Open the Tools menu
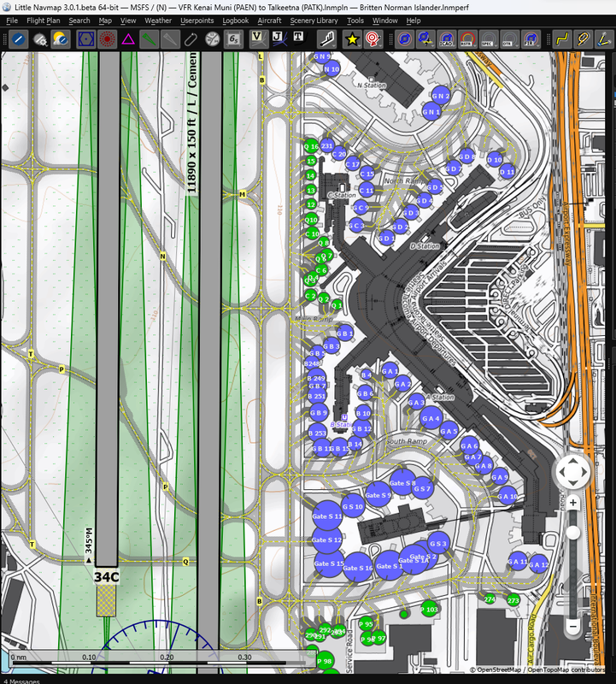 [355, 21]
